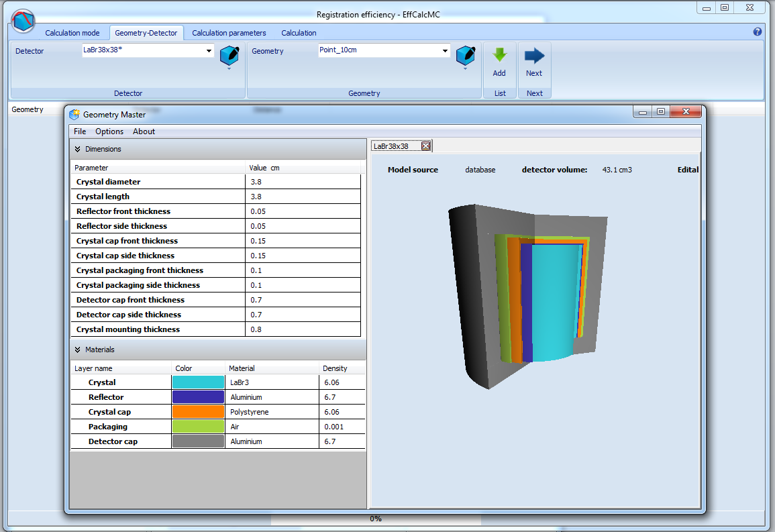
Task: Click the orange Crystal cap color swatch
Action: [198, 412]
